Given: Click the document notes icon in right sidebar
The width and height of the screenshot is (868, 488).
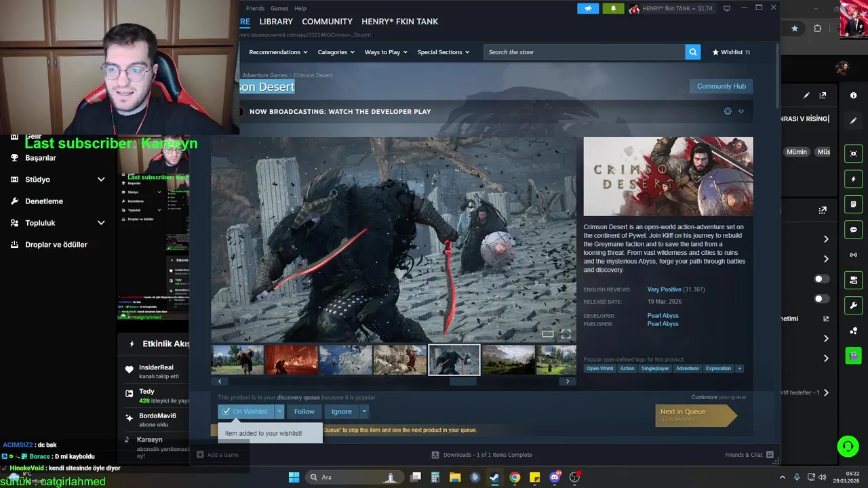Looking at the screenshot, I should pyautogui.click(x=853, y=204).
